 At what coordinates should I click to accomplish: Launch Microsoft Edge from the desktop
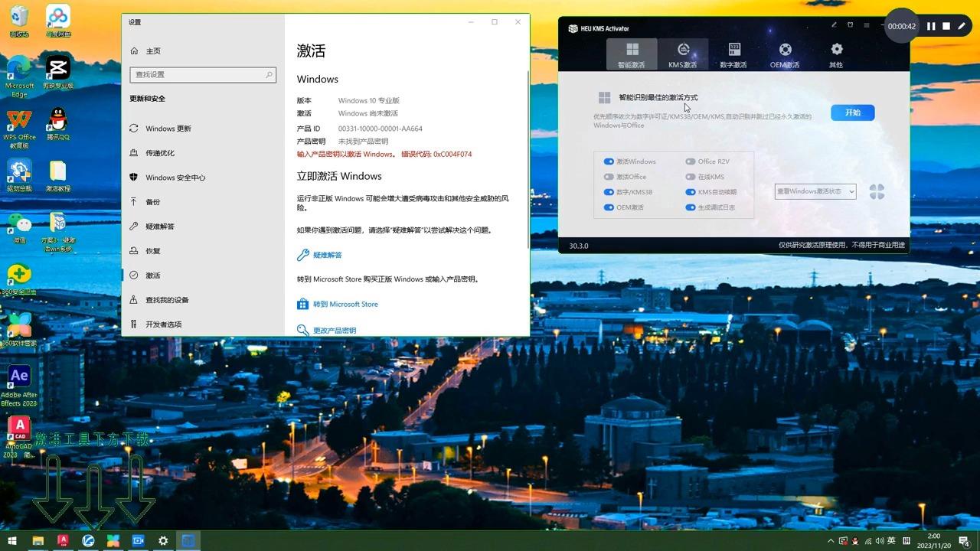(19, 76)
